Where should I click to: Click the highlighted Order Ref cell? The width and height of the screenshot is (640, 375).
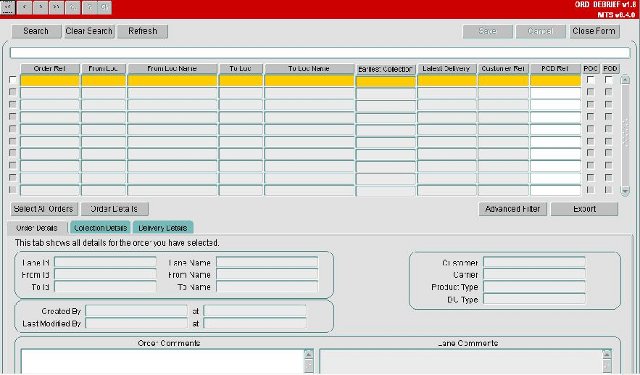click(x=50, y=80)
